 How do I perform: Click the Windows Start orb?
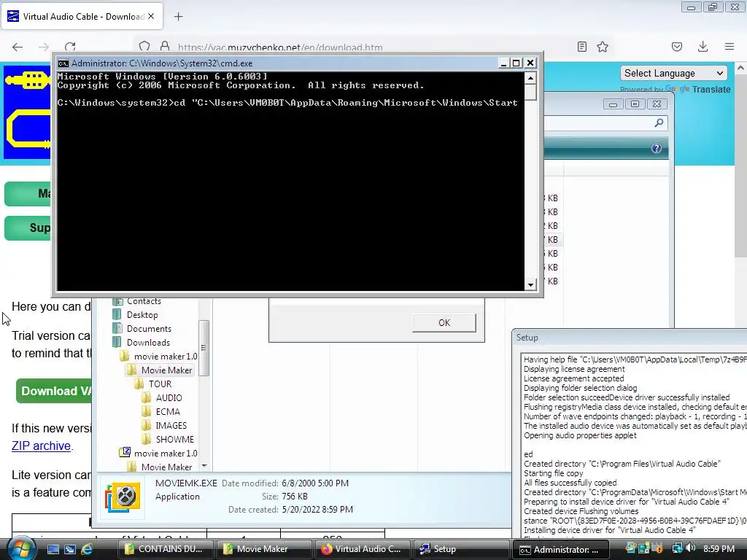(21, 548)
